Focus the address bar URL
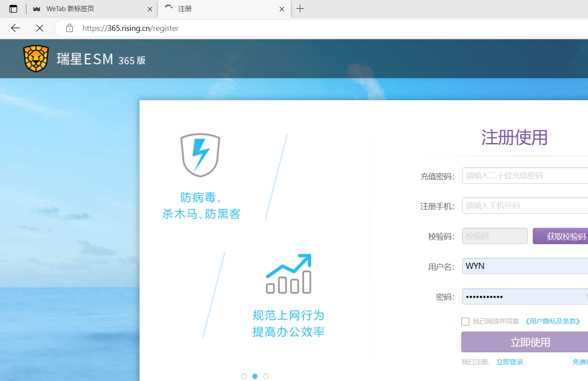588x381 pixels. click(130, 28)
